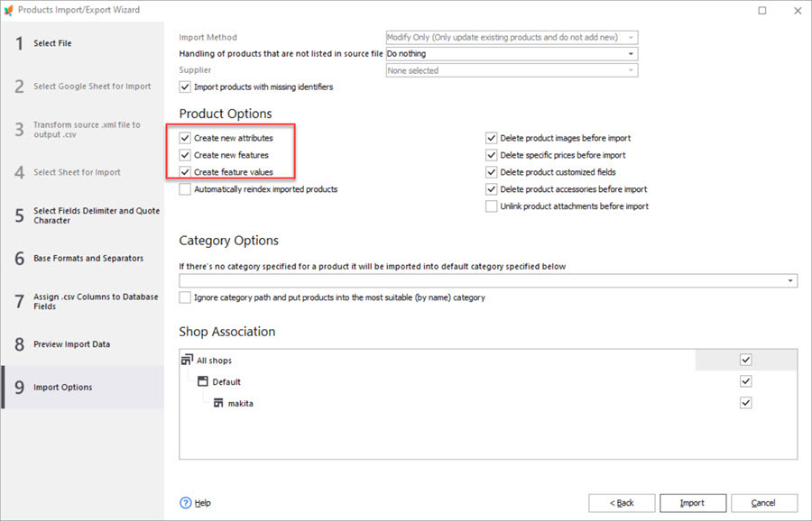Untick the makita shop association checkbox
The image size is (812, 521).
tap(745, 403)
